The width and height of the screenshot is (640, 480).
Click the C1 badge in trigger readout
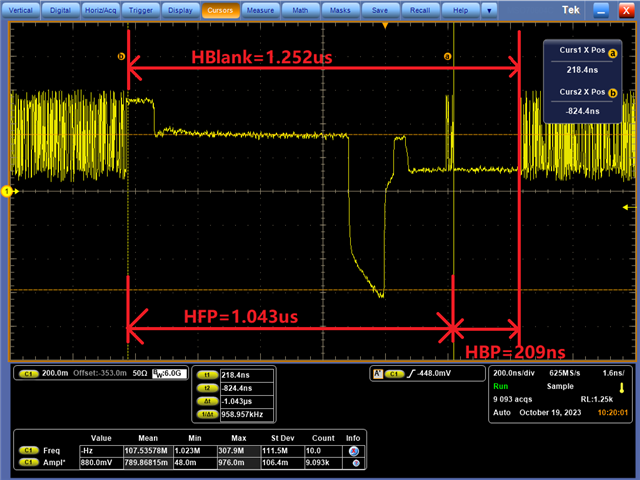pos(394,373)
